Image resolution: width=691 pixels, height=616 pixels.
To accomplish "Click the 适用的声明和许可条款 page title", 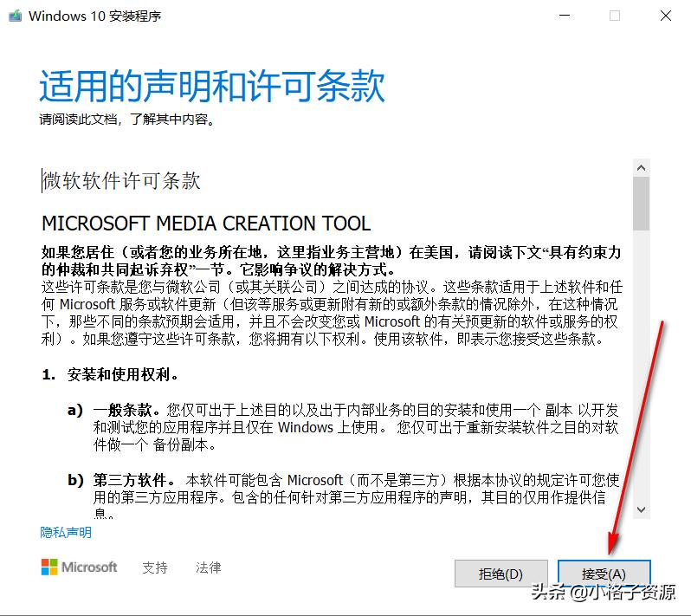I will pos(212,86).
